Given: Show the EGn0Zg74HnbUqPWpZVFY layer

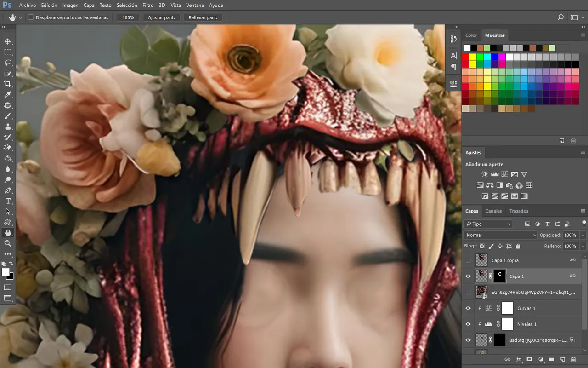Looking at the screenshot, I should click(x=468, y=292).
